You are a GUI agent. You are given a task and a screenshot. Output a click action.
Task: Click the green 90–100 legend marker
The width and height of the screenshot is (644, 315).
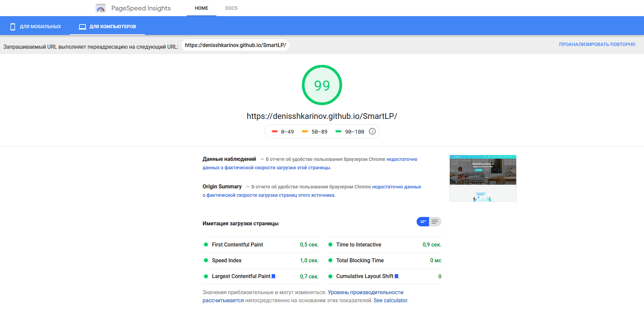(x=338, y=131)
